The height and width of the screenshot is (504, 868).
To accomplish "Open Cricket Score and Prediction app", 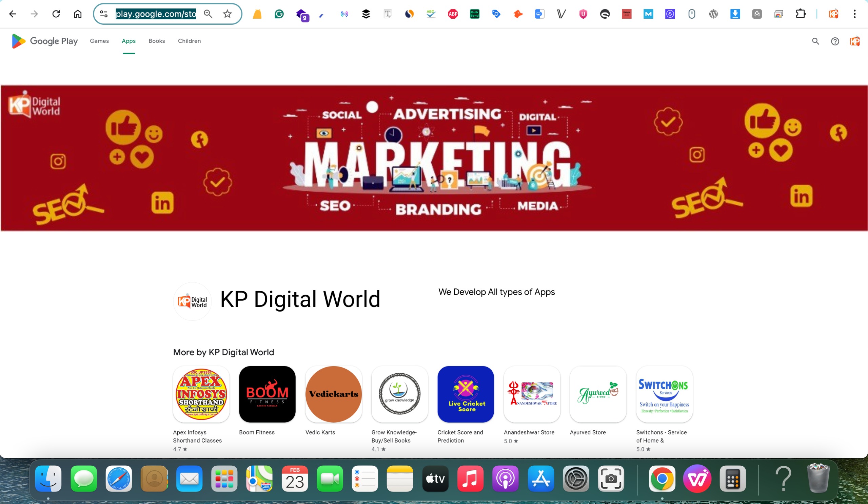I will coord(466,394).
